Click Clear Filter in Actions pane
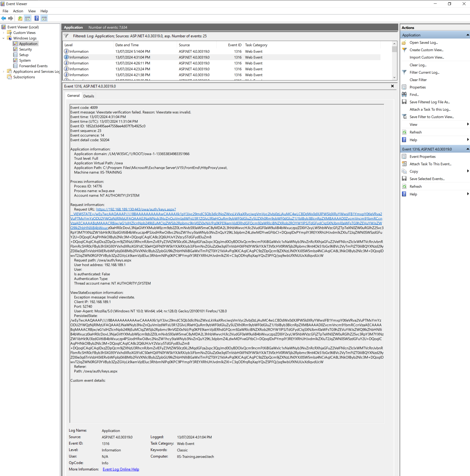This screenshot has height=476, width=470. [418, 80]
